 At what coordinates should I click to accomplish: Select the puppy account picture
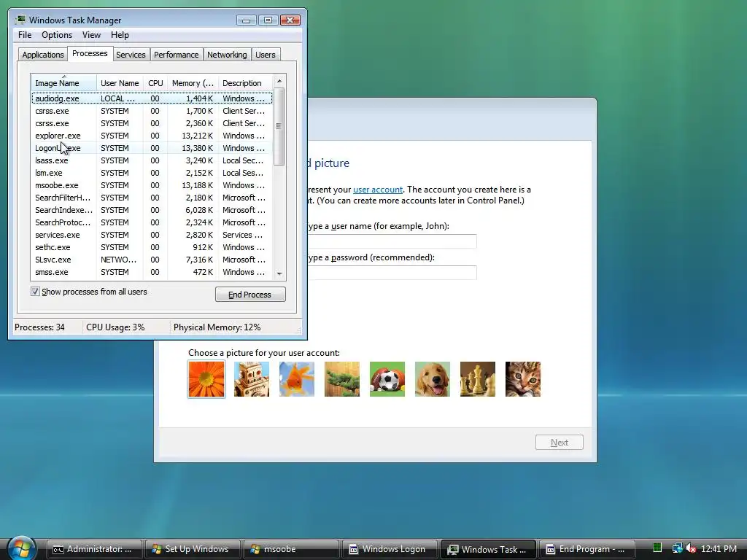[433, 379]
